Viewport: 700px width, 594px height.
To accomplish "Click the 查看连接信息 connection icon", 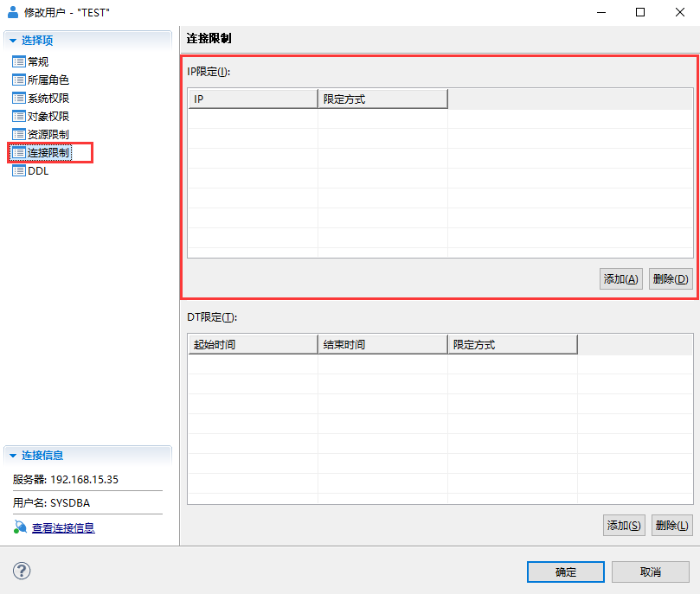I will (x=20, y=527).
